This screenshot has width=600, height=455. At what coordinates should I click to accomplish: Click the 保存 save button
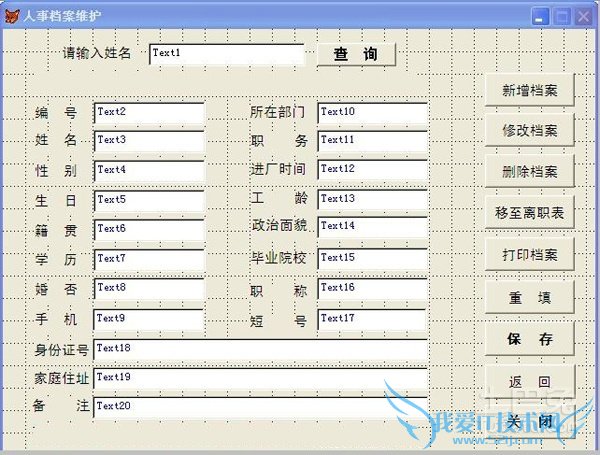click(530, 339)
